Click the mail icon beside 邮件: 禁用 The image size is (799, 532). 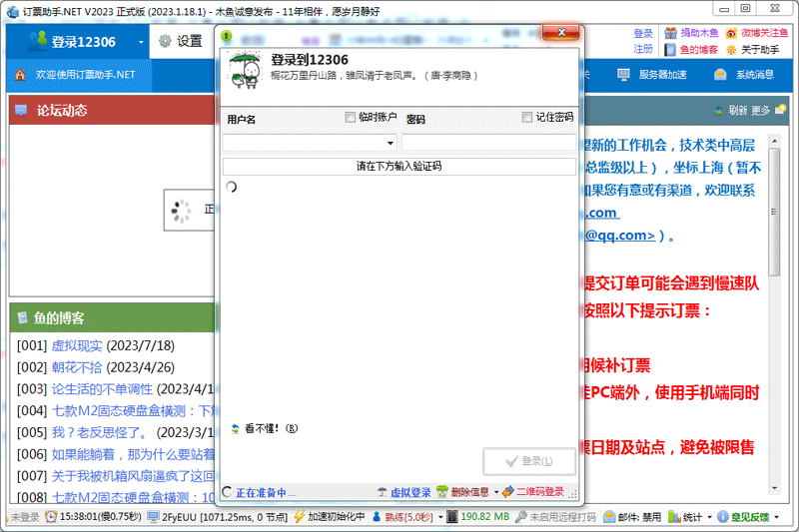point(609,517)
